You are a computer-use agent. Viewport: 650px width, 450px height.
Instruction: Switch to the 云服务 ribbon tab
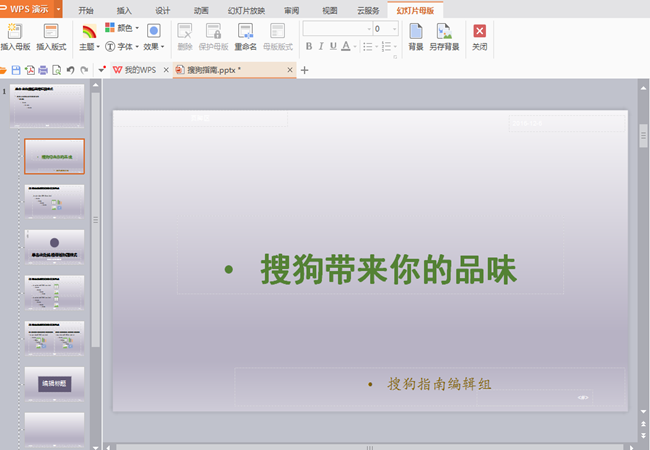pyautogui.click(x=368, y=10)
